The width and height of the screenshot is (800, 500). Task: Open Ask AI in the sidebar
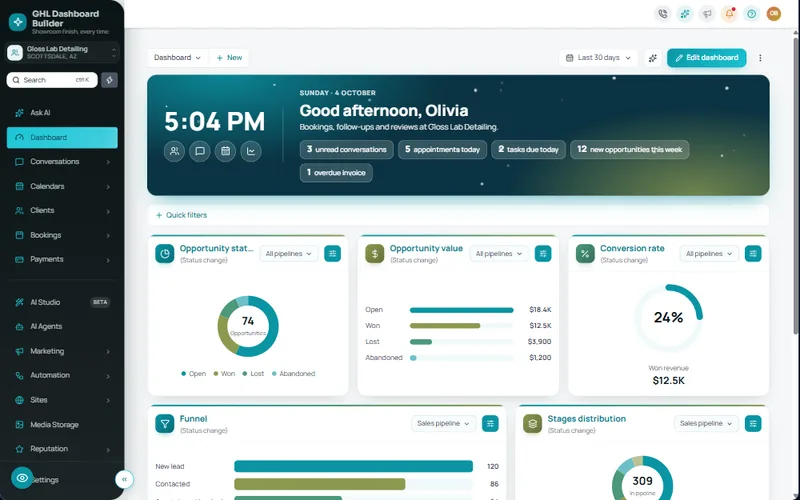(x=62, y=113)
